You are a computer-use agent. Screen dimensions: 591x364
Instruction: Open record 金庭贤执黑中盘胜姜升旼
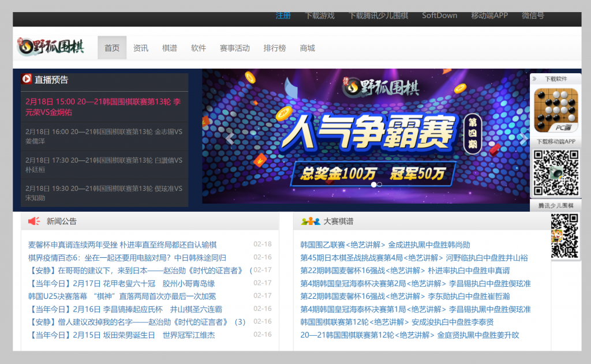[x=410, y=335]
